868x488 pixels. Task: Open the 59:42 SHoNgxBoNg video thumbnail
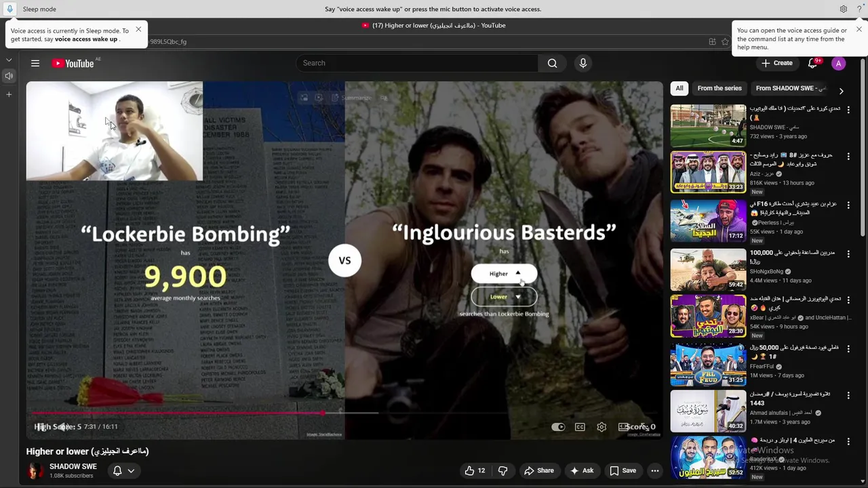708,270
